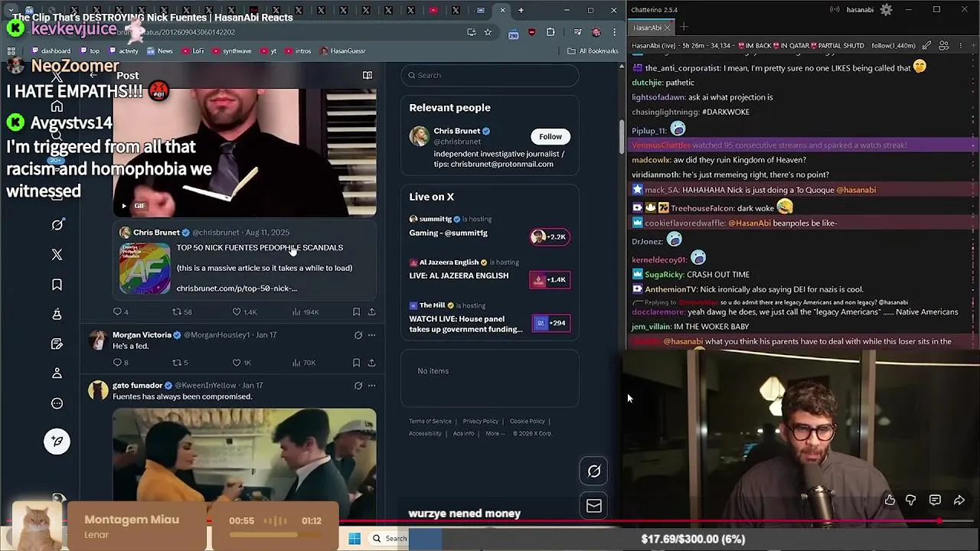
Task: Expand More in the X footer links
Action: click(495, 433)
